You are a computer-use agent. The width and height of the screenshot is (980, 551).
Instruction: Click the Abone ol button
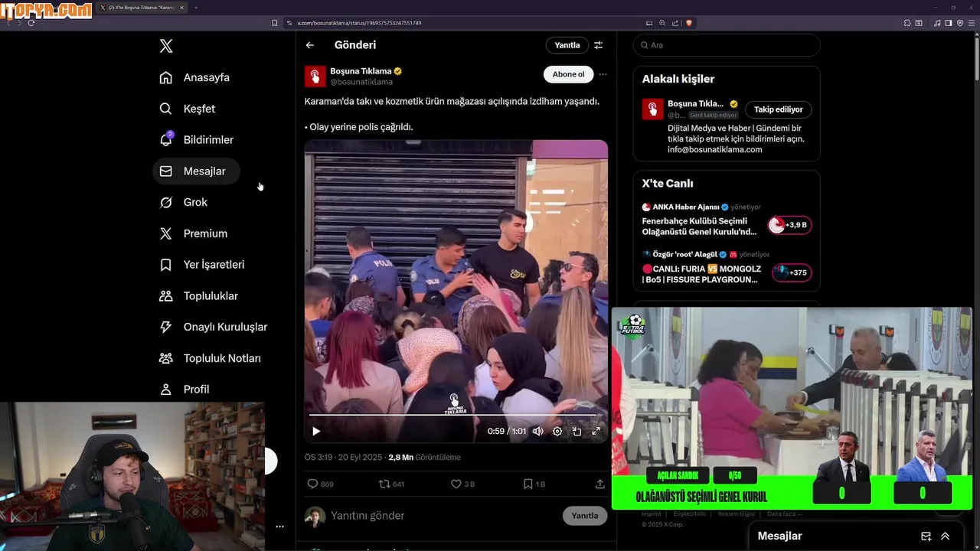coord(568,74)
